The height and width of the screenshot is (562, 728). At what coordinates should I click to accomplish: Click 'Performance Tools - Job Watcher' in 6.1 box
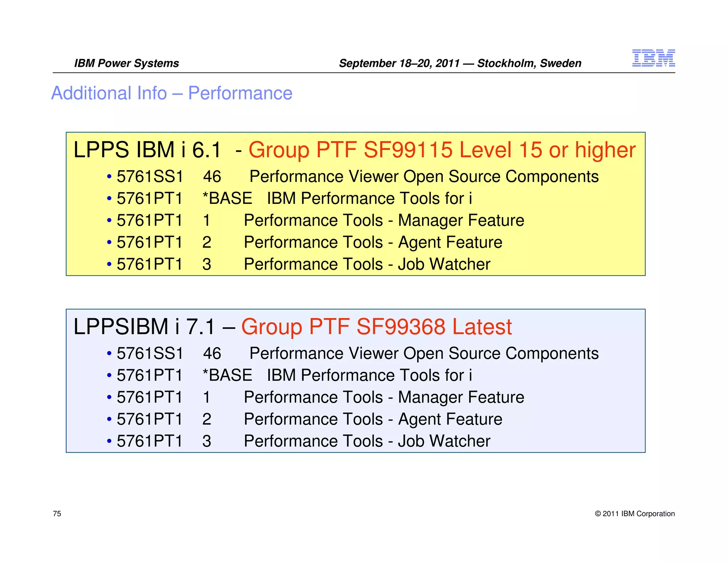tap(367, 264)
